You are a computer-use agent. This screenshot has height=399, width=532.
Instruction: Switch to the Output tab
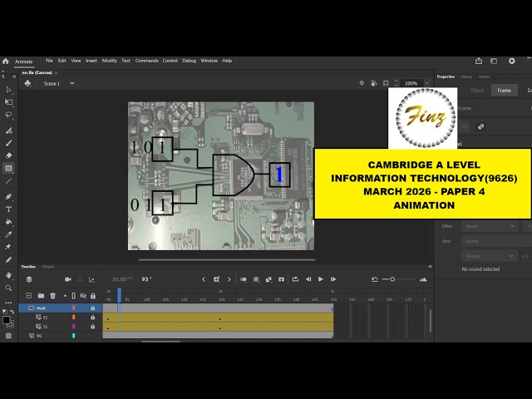click(48, 267)
